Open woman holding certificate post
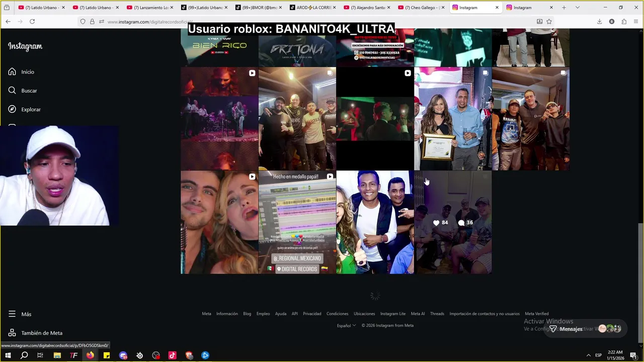Viewport: 644px width, 362px height. click(x=453, y=119)
